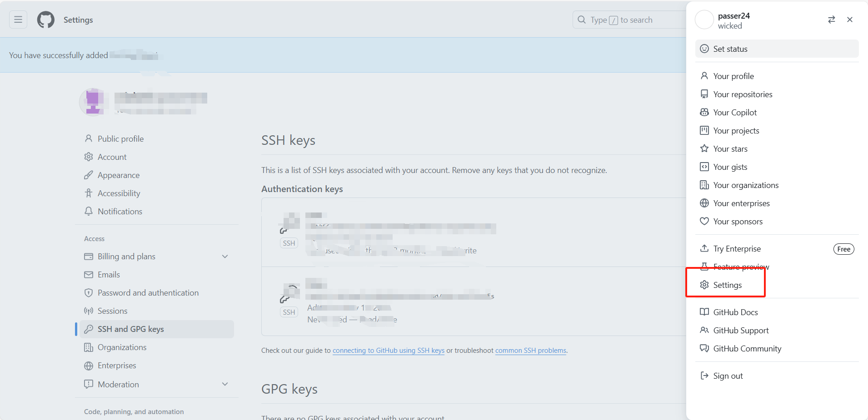Expand the Billing and plans section
Image resolution: width=868 pixels, height=420 pixels.
tap(224, 257)
